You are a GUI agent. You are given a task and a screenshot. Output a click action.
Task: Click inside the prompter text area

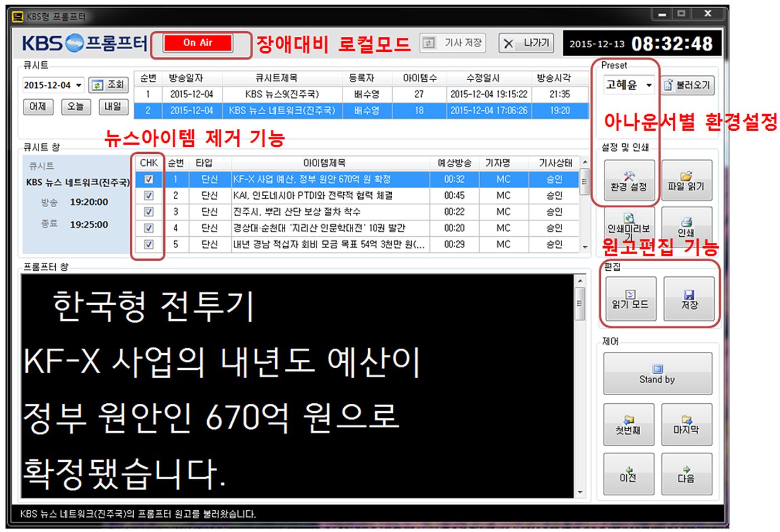pyautogui.click(x=298, y=386)
